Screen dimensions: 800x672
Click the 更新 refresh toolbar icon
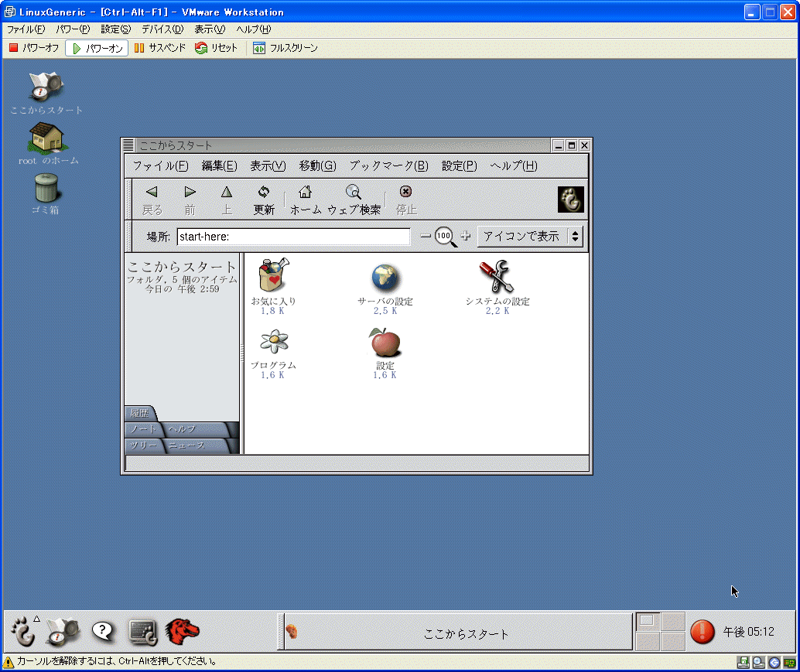(264, 200)
